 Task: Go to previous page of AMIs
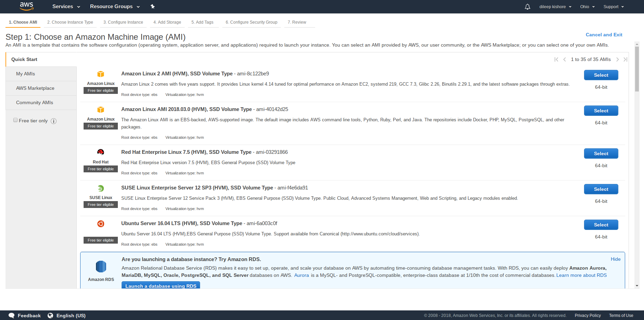pyautogui.click(x=565, y=59)
